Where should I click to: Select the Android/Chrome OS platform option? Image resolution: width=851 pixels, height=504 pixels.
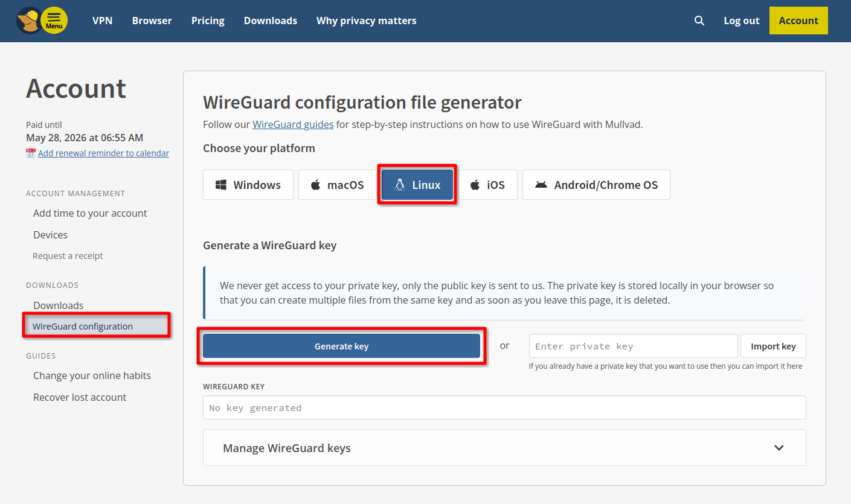pos(596,185)
